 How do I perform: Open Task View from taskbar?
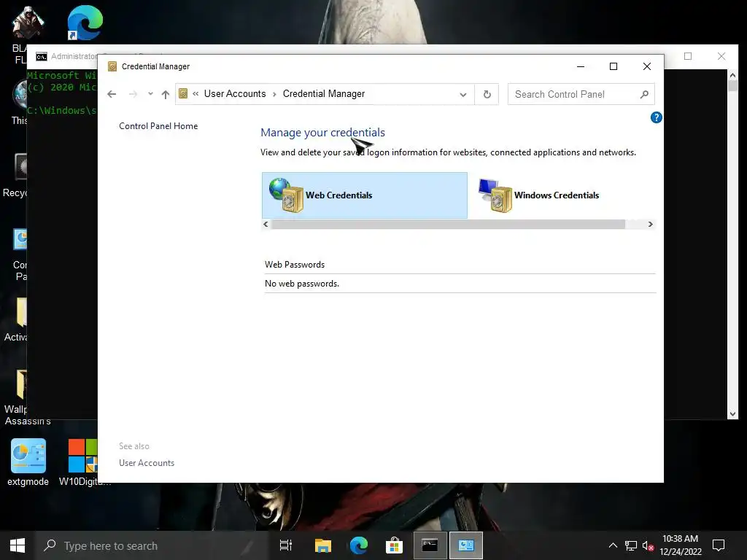(286, 545)
